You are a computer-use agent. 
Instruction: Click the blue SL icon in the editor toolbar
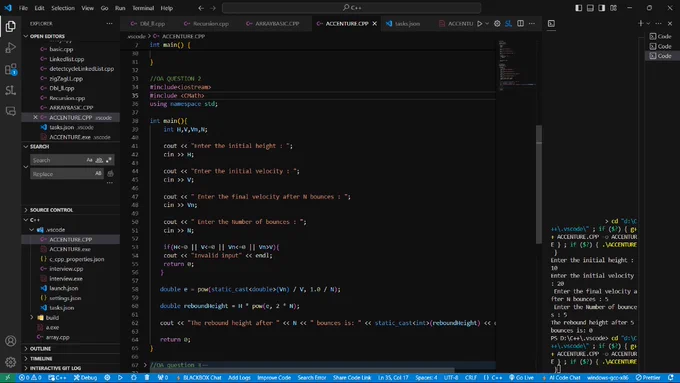pyautogui.click(x=509, y=23)
